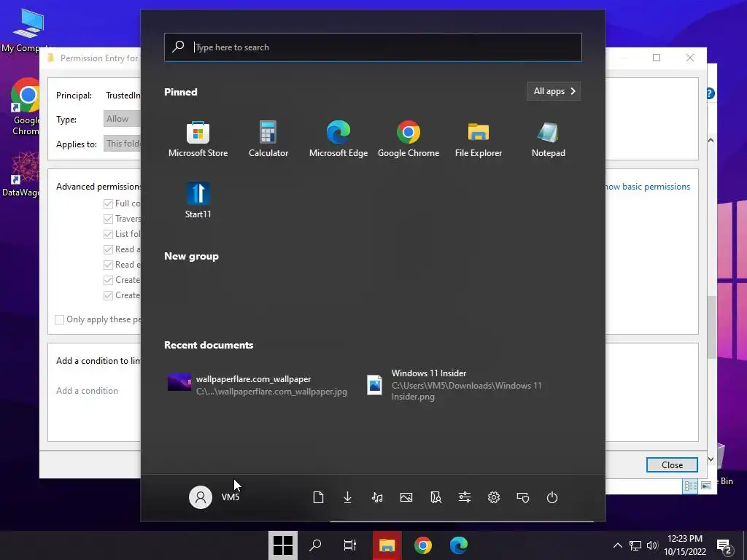Toggle the first Create permission checkbox
This screenshot has width=747, height=560.
point(108,280)
